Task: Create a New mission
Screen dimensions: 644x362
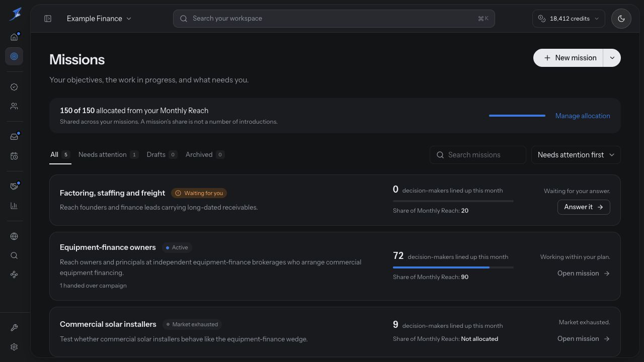Action: tap(569, 58)
